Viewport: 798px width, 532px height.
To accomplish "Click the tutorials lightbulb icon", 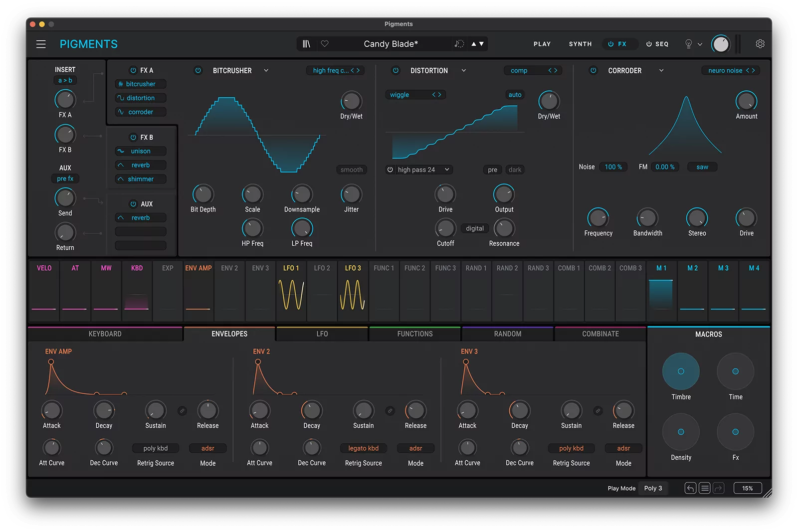I will [x=690, y=44].
